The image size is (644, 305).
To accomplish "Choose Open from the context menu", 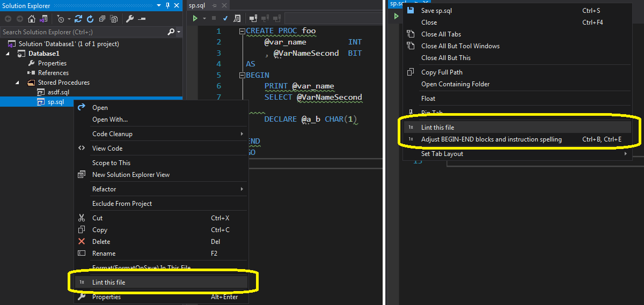I will pyautogui.click(x=160, y=108).
